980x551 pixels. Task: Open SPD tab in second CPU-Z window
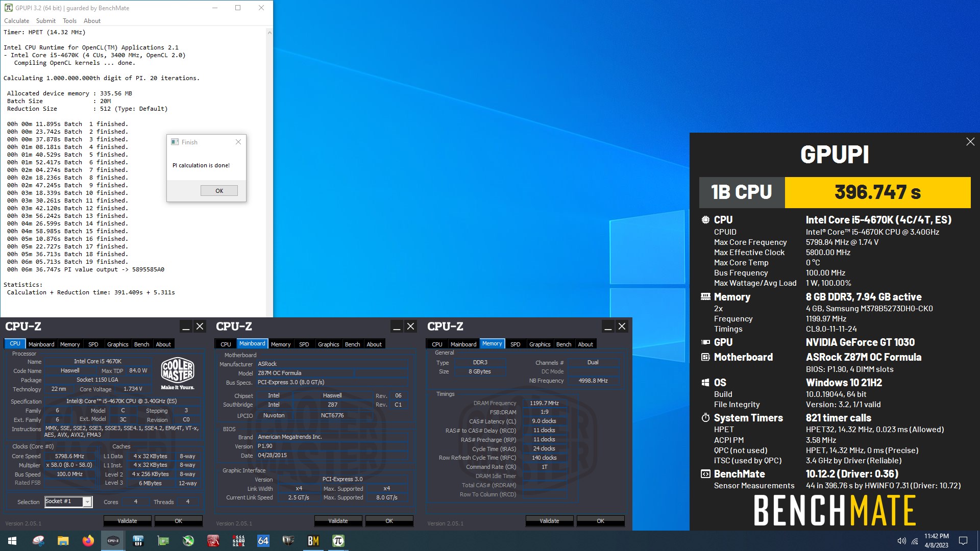[x=304, y=344]
